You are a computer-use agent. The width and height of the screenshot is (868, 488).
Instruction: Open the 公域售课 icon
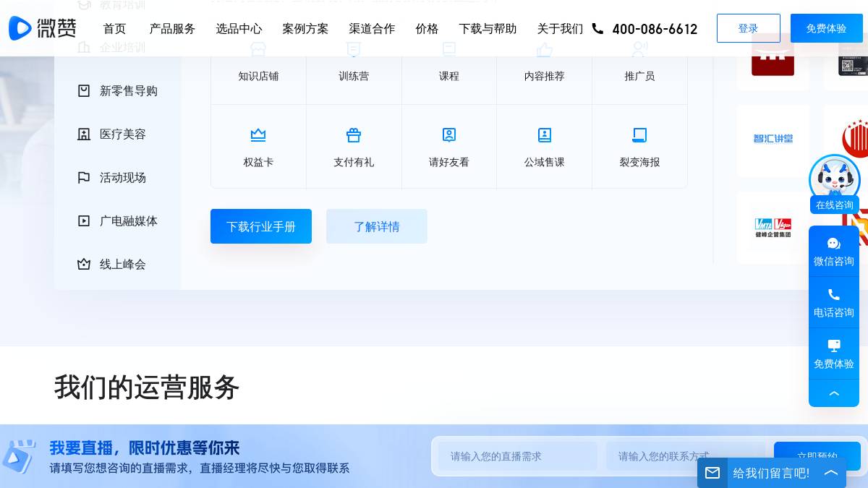coord(545,135)
